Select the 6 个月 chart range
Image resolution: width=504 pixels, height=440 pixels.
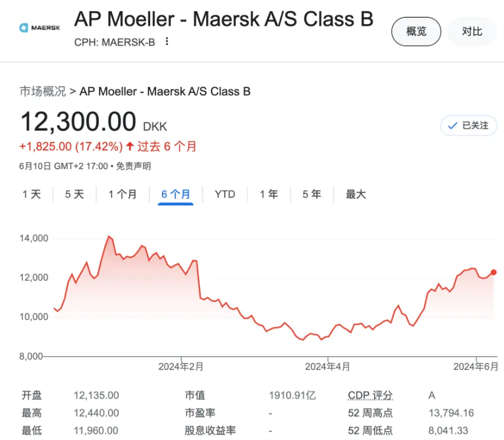coord(176,194)
